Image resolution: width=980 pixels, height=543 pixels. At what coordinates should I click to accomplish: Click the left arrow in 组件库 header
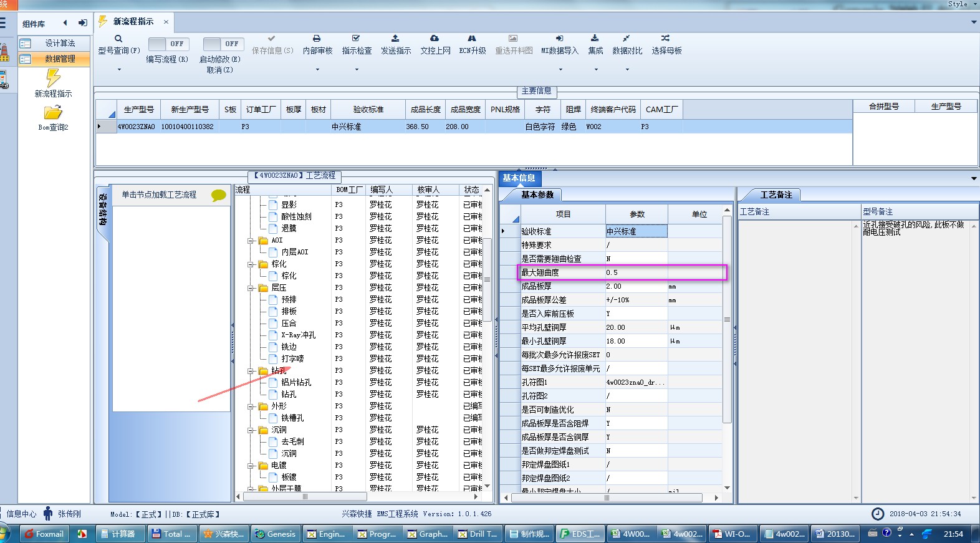(65, 23)
